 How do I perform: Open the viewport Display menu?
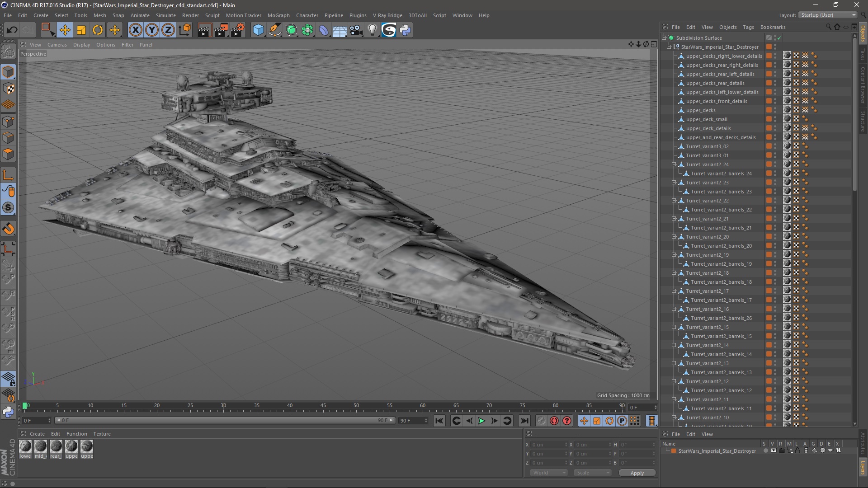pyautogui.click(x=81, y=45)
